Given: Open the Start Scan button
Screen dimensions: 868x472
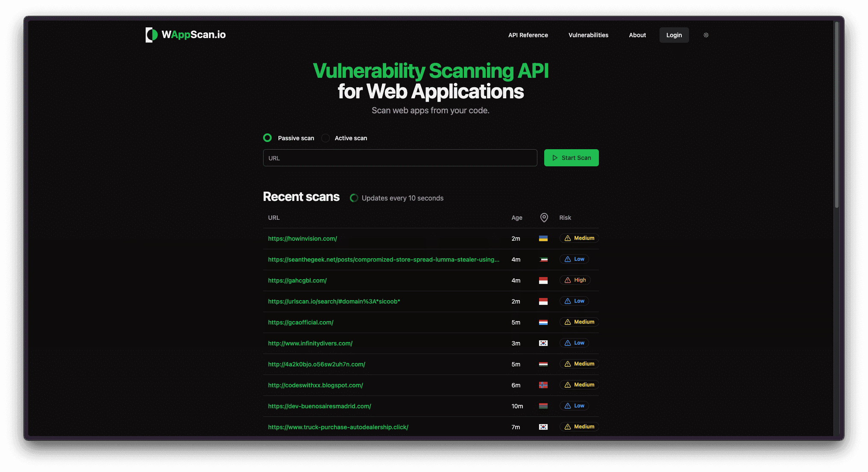Looking at the screenshot, I should point(571,157).
